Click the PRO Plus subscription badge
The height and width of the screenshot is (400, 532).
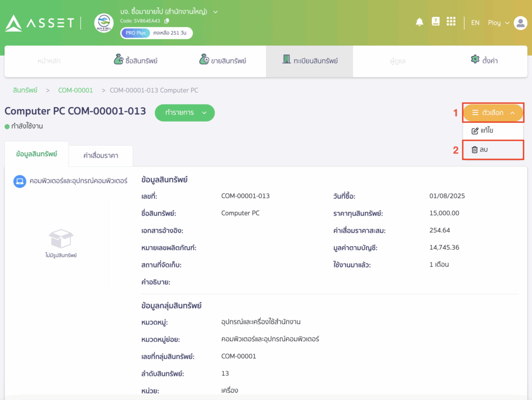click(136, 32)
